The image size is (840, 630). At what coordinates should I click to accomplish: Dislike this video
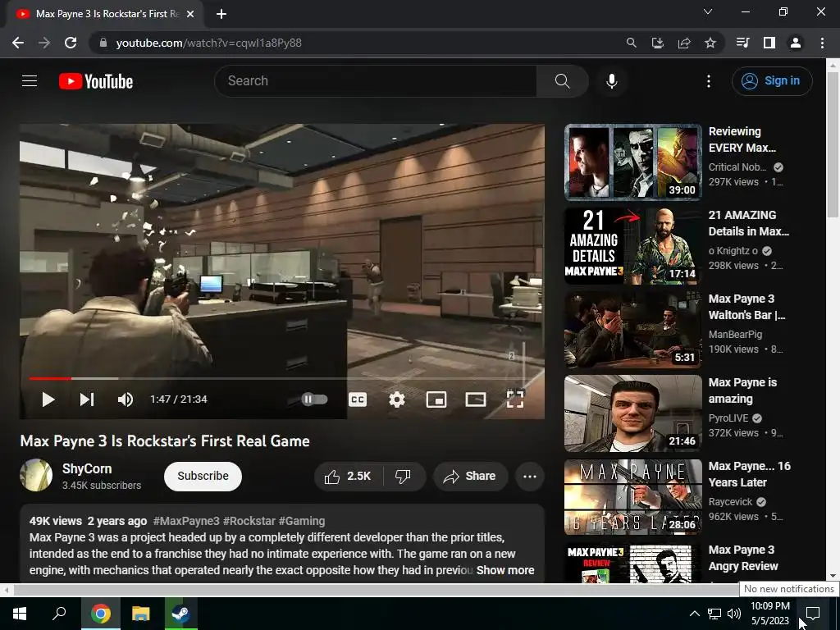403,477
